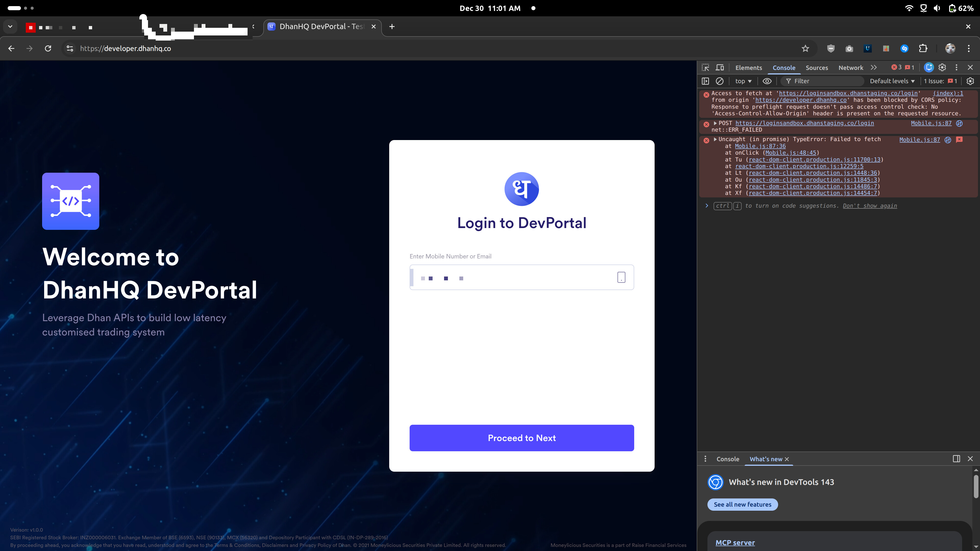Viewport: 980px width, 551px height.
Task: Open the Extensions puzzle icon
Action: (x=923, y=48)
